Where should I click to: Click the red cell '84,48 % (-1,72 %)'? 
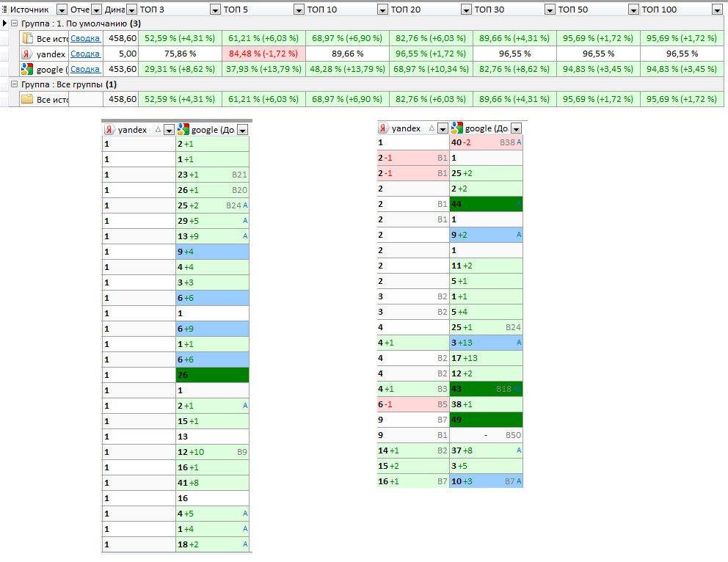[263, 54]
